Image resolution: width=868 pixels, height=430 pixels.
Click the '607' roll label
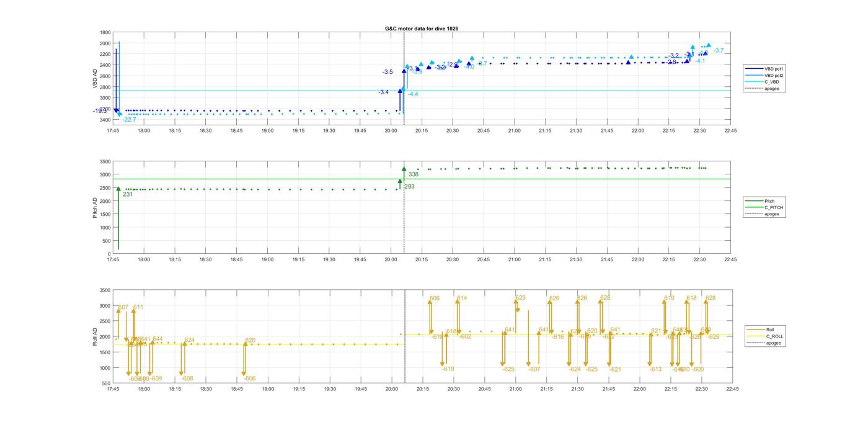pos(123,307)
